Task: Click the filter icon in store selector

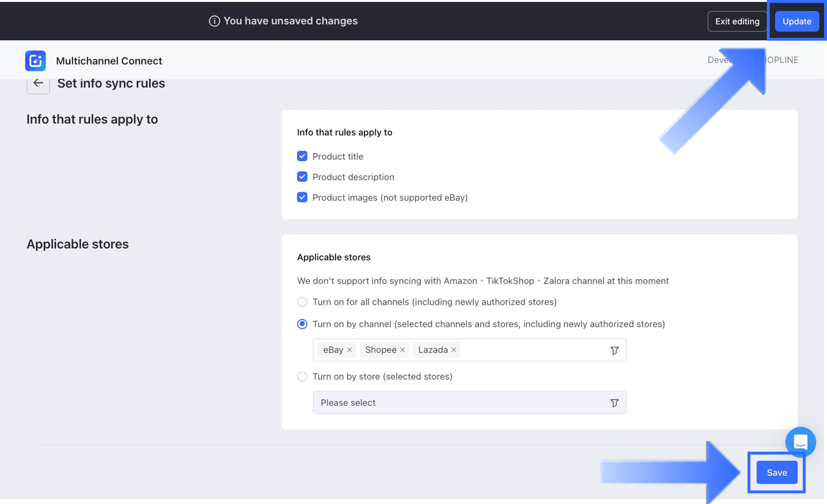Action: click(614, 403)
